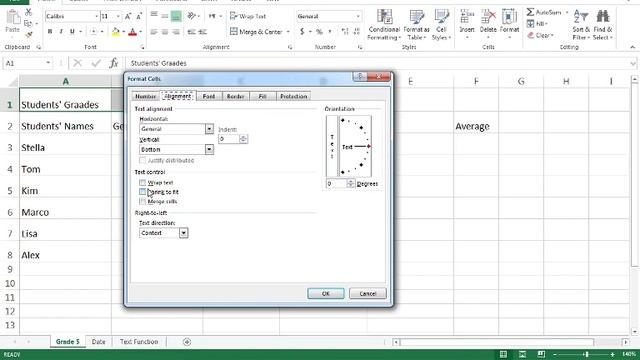Click the new sheet plus icon
The height and width of the screenshot is (360, 640).
[x=187, y=342]
